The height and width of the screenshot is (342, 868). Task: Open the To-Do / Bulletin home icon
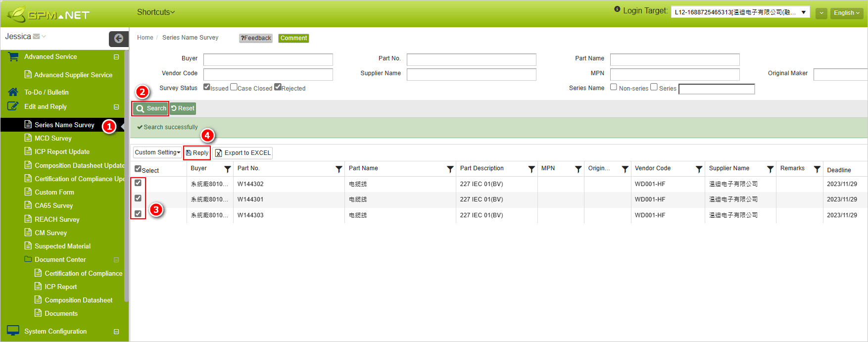[x=13, y=92]
